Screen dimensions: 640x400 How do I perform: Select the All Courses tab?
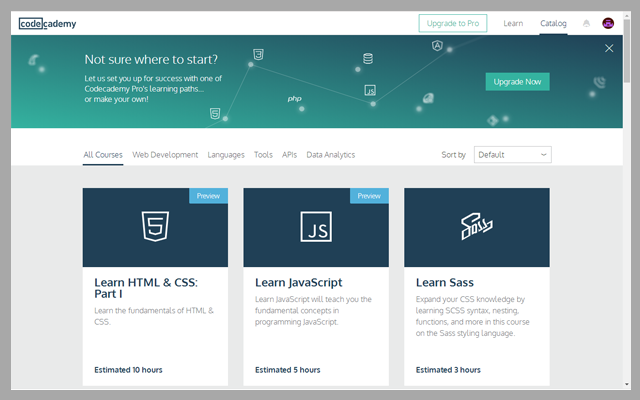pyautogui.click(x=103, y=155)
